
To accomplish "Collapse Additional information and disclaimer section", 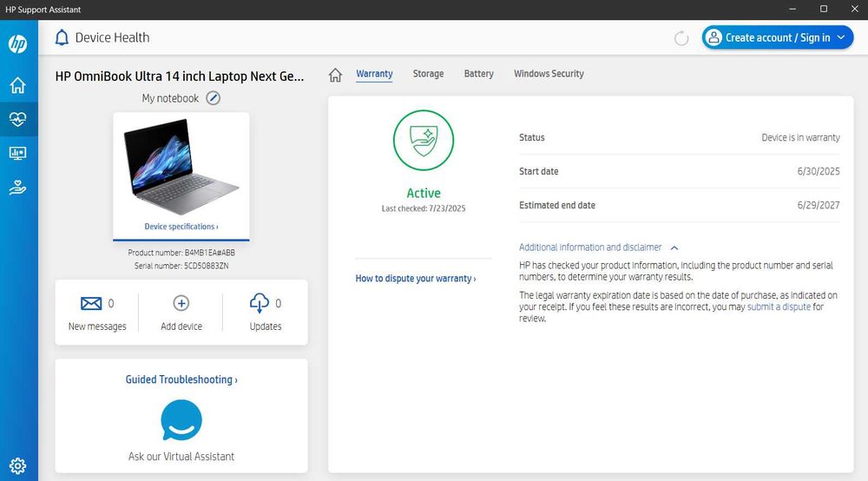I will pyautogui.click(x=674, y=247).
